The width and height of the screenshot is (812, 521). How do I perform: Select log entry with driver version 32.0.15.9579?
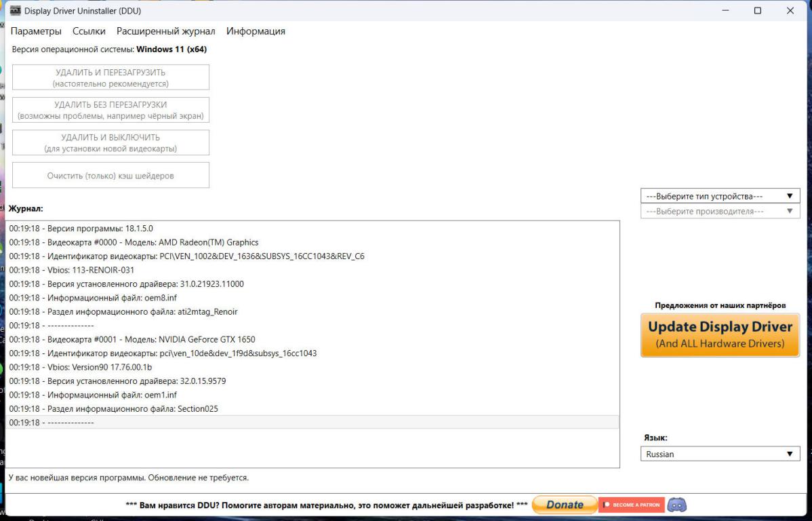pyautogui.click(x=117, y=381)
